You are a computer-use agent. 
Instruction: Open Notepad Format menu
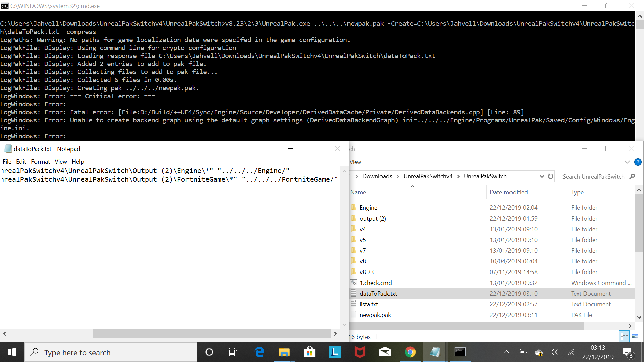pos(40,162)
